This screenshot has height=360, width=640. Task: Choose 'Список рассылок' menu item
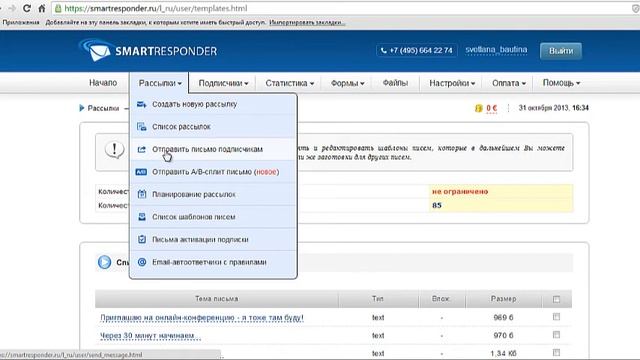[213, 127]
